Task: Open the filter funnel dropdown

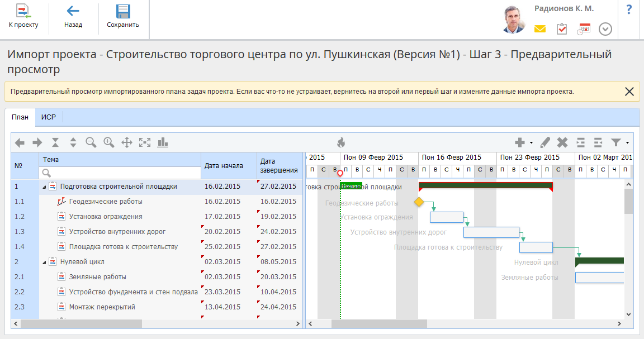Action: point(619,142)
